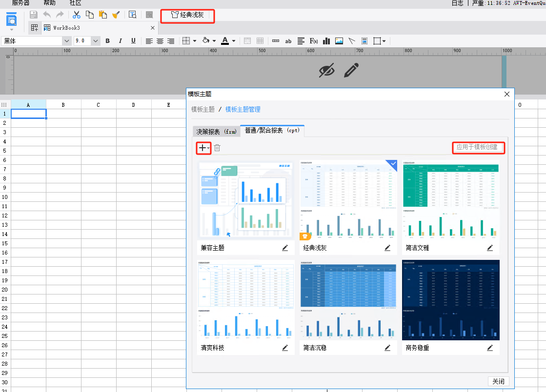
Task: Insert rich text ab icon
Action: 288,41
